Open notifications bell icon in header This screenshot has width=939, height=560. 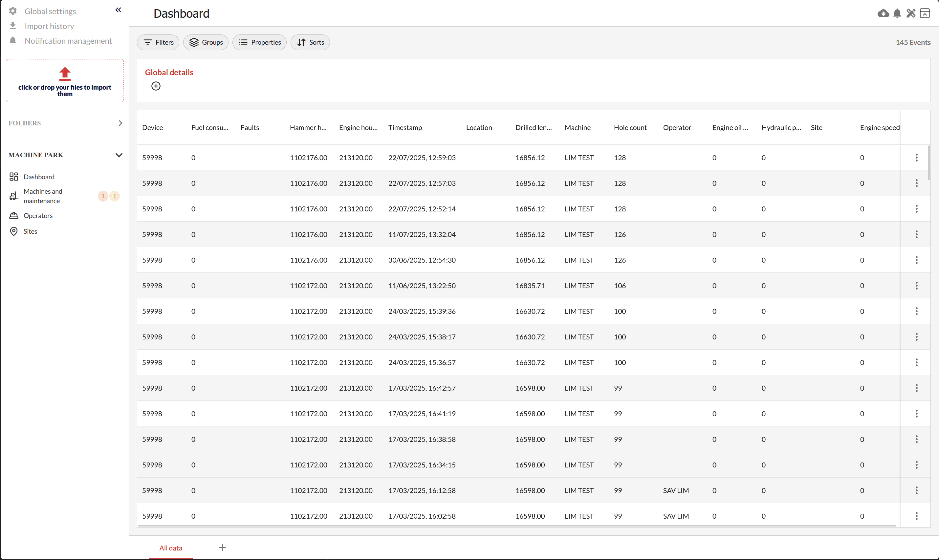pyautogui.click(x=897, y=13)
